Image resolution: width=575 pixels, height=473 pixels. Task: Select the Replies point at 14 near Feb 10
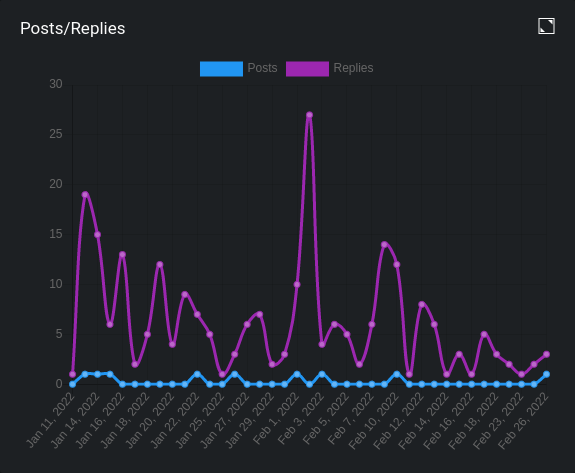(384, 245)
